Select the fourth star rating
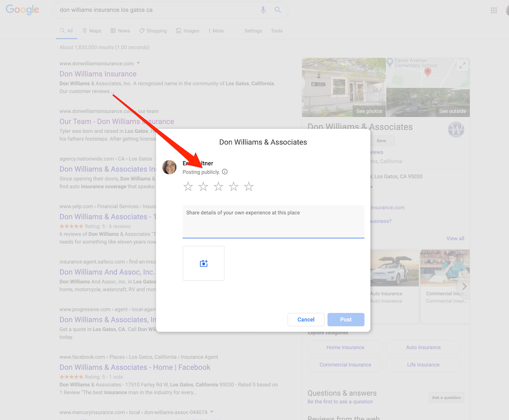The height and width of the screenshot is (420, 509). tap(234, 187)
